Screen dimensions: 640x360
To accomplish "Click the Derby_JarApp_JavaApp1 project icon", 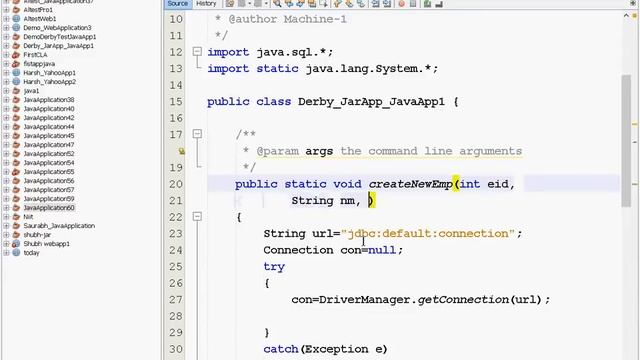I will (x=16, y=46).
